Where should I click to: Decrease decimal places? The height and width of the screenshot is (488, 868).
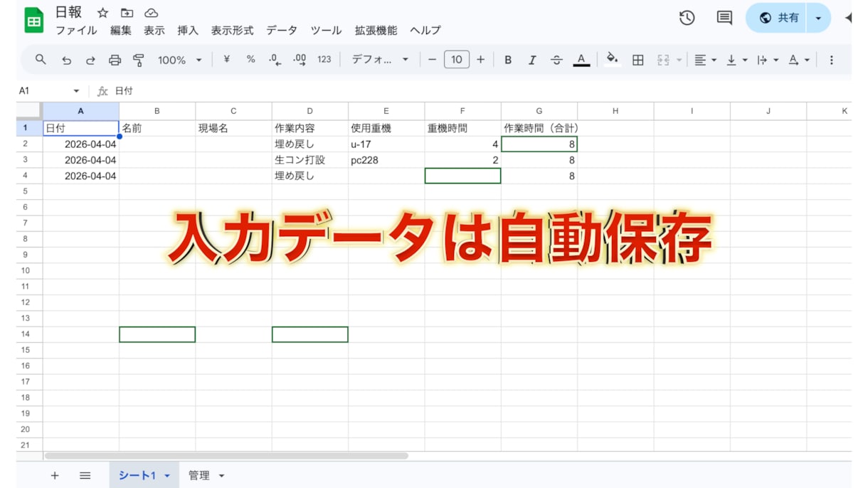click(275, 60)
